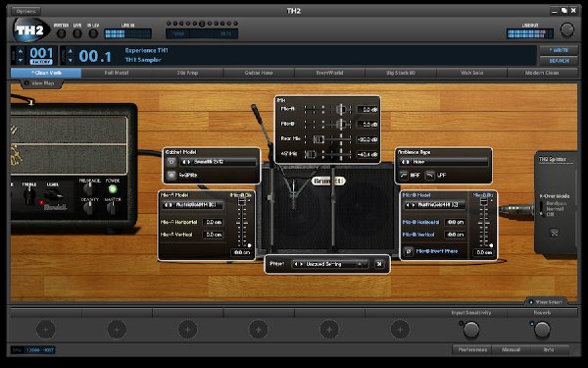Open the Mic-B Model dropdown
This screenshot has width=588, height=368.
(x=435, y=205)
